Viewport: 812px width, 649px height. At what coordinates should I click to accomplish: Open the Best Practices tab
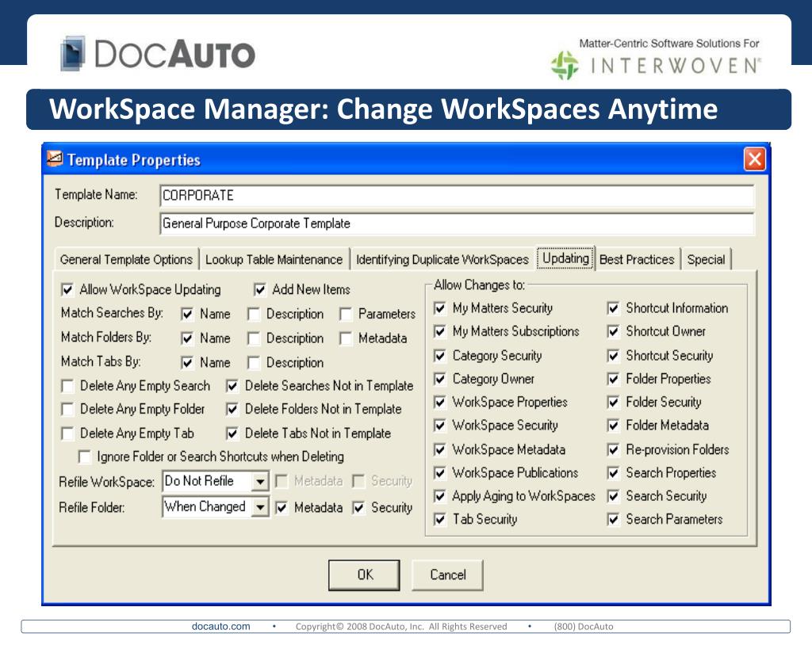click(637, 259)
